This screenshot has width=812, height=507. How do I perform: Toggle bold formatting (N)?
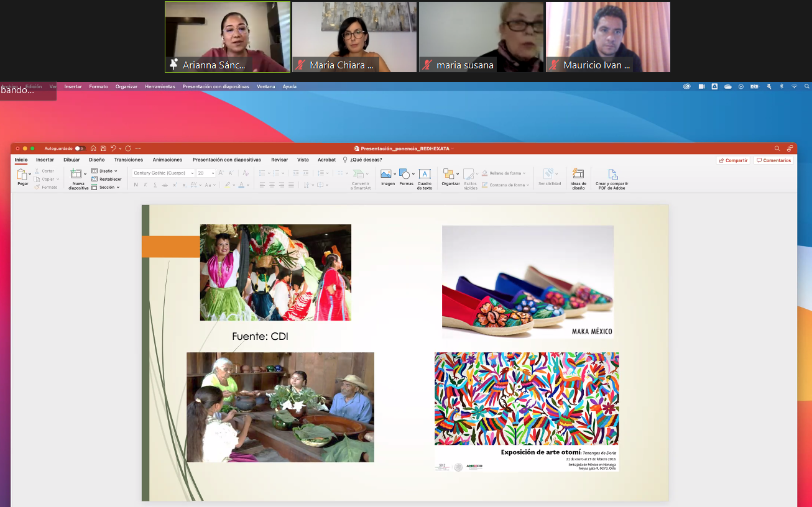pyautogui.click(x=136, y=185)
